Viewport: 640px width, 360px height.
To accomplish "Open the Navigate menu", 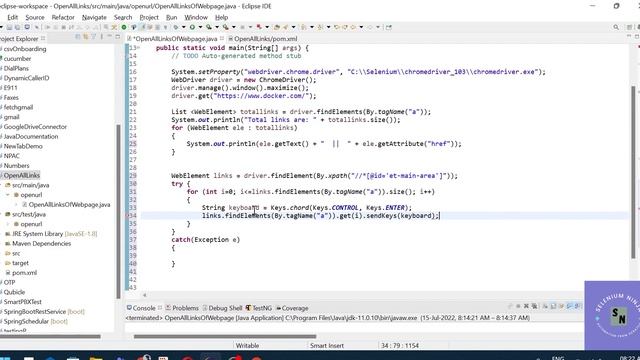I will tap(94, 17).
